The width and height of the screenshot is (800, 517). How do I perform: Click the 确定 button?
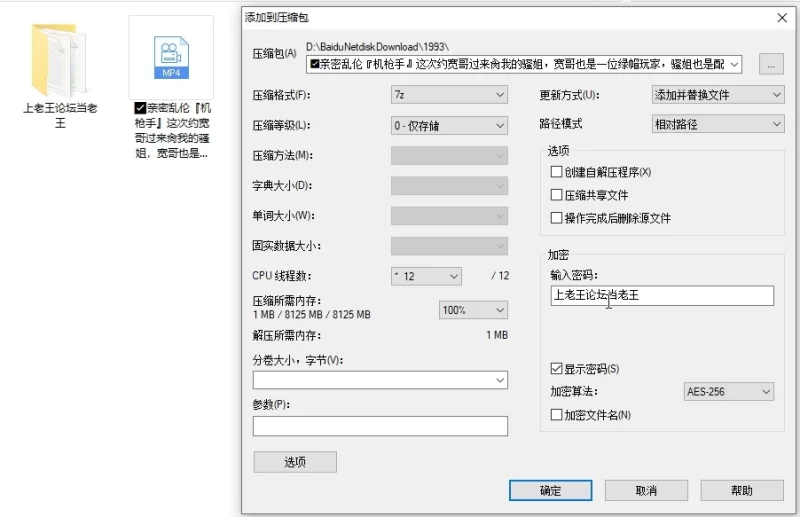550,491
